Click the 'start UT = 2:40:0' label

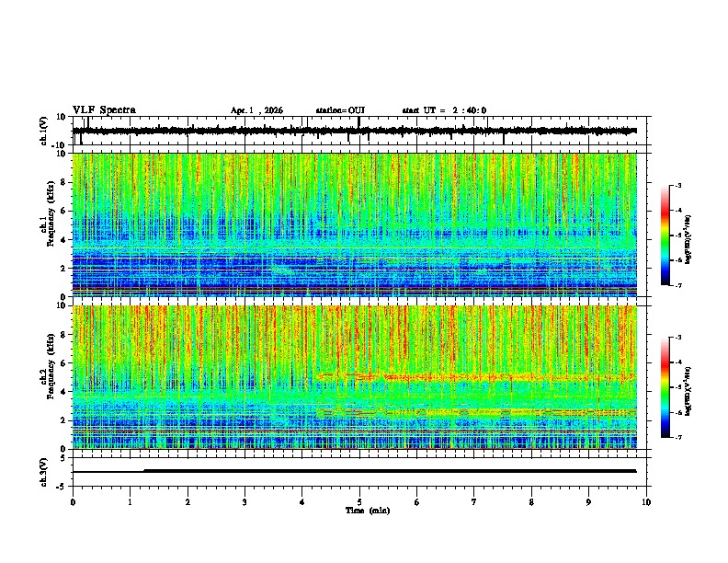click(444, 110)
